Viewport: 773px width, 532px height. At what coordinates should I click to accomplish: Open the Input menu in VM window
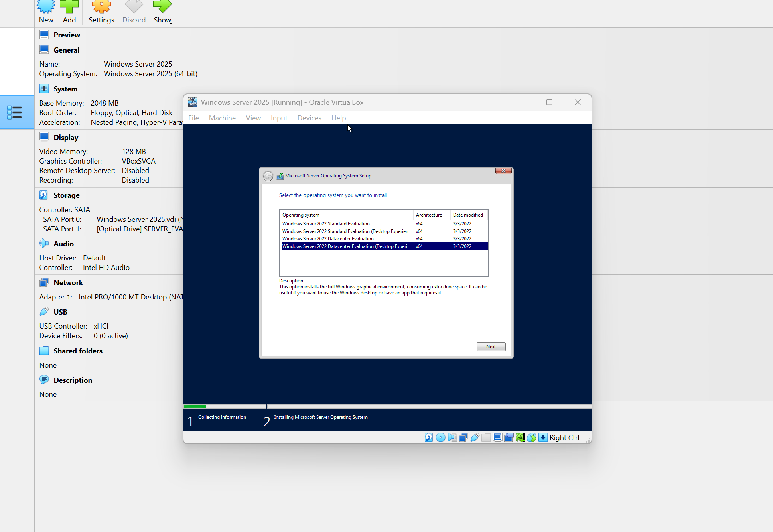pos(279,118)
